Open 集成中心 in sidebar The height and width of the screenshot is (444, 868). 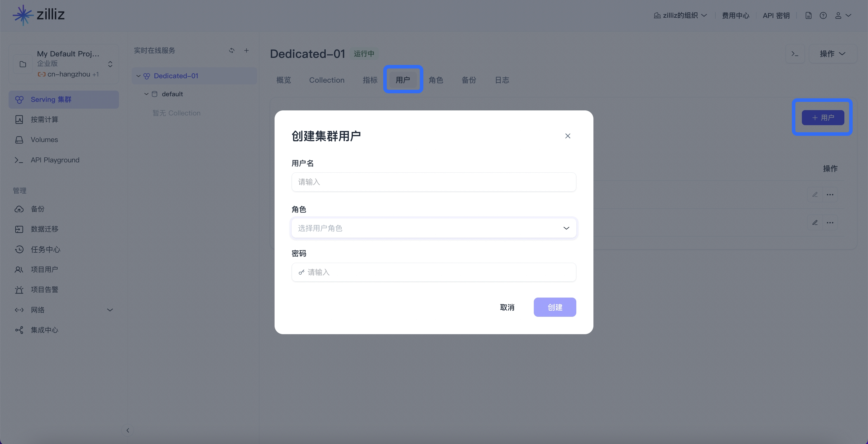tap(64, 330)
